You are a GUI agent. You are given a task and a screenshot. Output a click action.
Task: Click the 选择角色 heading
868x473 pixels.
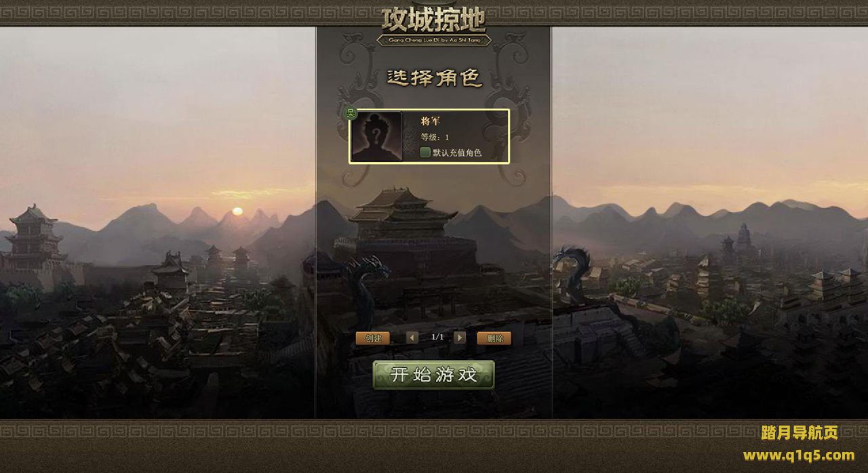tap(434, 78)
